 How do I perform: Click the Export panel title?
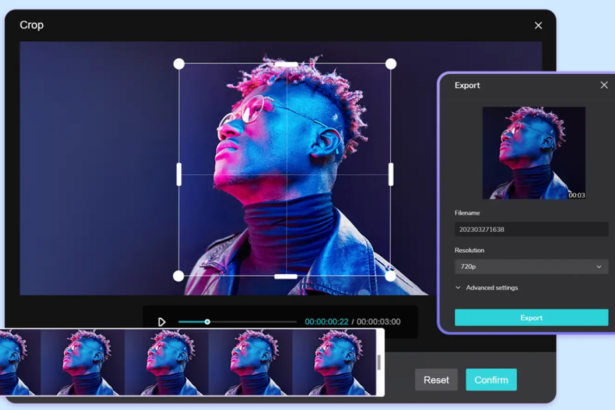point(467,85)
